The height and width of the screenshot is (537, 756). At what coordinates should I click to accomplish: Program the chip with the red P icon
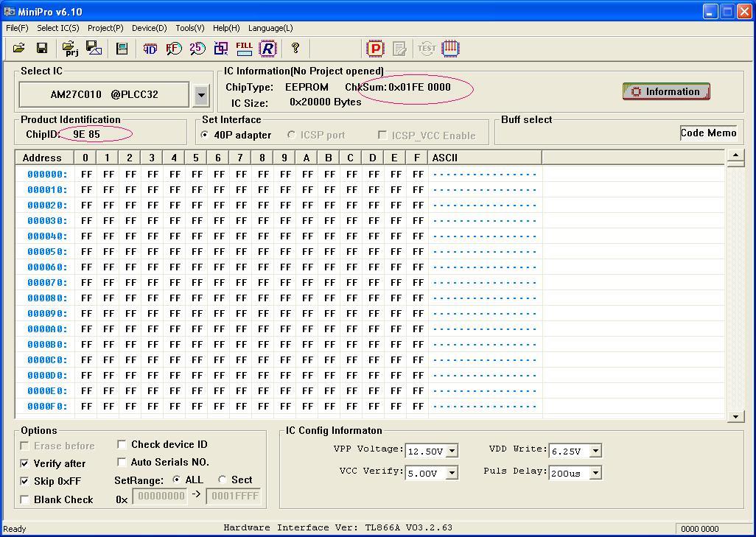coord(375,48)
